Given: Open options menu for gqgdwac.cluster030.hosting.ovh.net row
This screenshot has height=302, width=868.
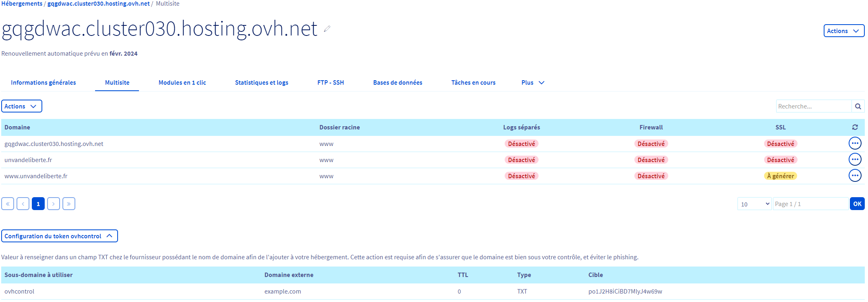Looking at the screenshot, I should pos(855,144).
